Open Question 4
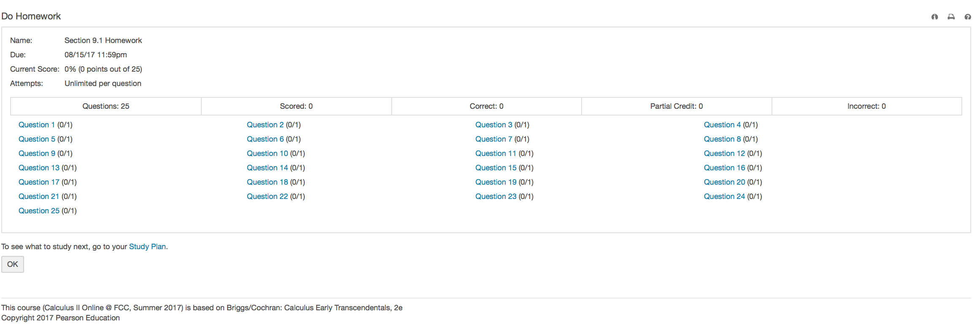The image size is (980, 328). coord(722,125)
